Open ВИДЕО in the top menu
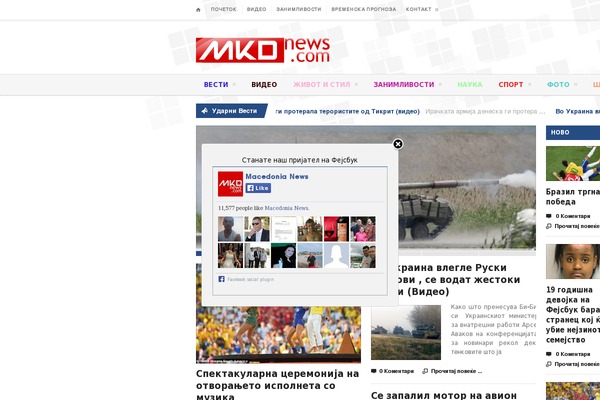The height and width of the screenshot is (400, 600). 256,9
